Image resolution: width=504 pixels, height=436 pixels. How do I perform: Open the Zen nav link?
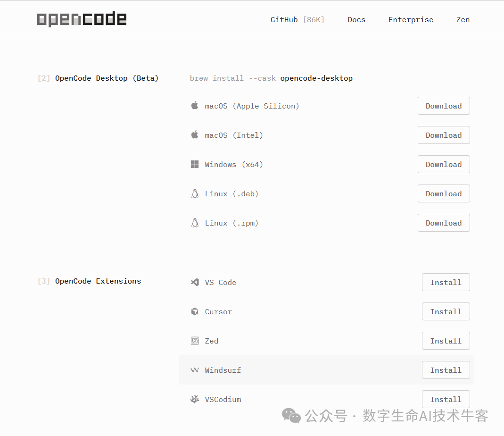(463, 20)
